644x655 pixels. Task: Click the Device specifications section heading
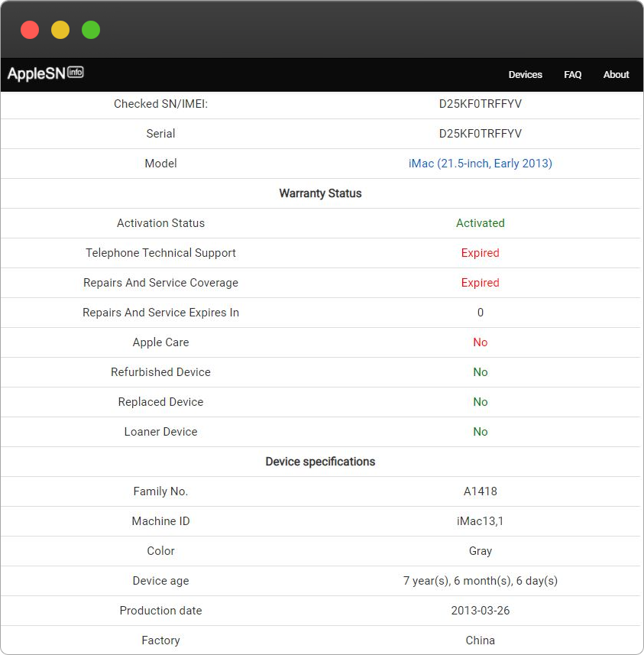coord(320,462)
